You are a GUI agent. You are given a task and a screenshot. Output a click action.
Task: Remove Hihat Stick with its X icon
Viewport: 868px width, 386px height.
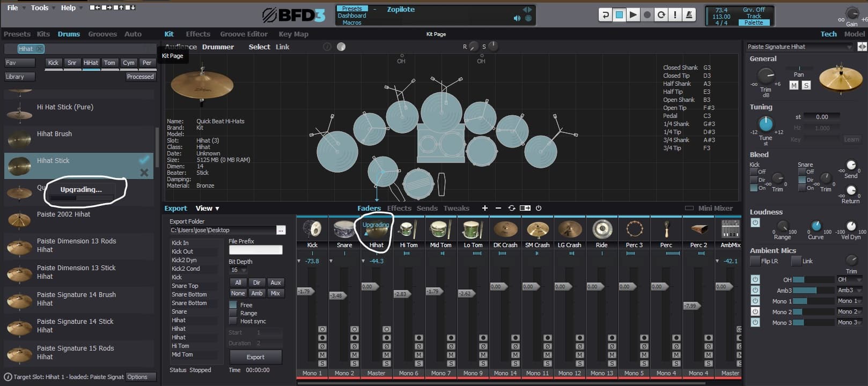[144, 173]
